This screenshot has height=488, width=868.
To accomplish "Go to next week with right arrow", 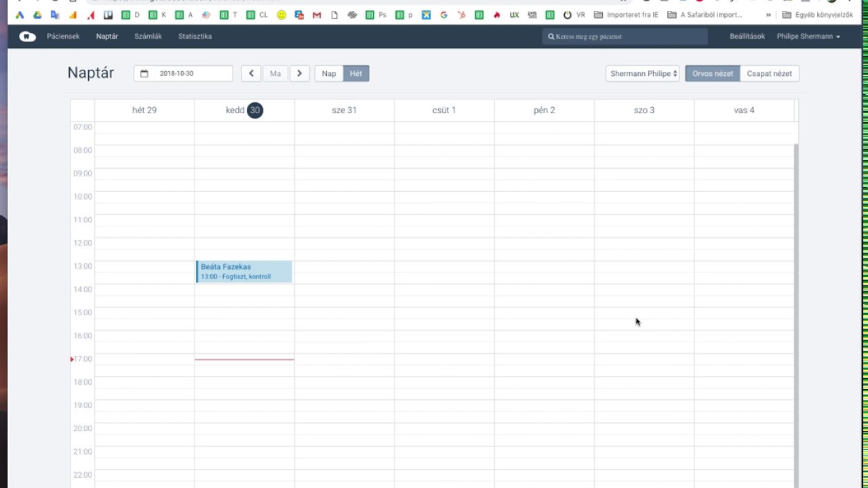I will [x=300, y=74].
